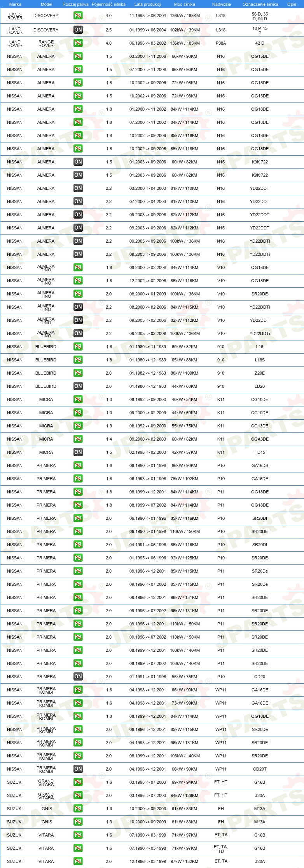Select engine code cell '56 D, 35 D, 94 D'

(x=260, y=16)
